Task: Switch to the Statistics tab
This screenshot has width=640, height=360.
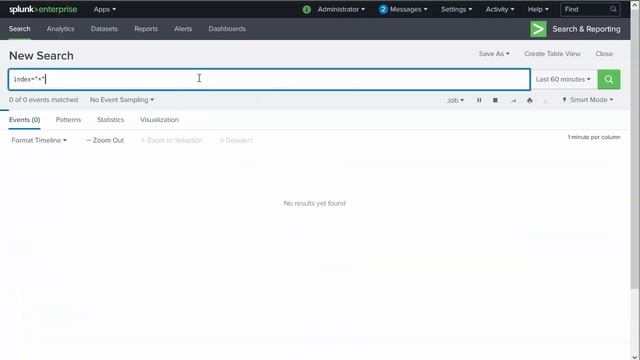Action: (111, 120)
